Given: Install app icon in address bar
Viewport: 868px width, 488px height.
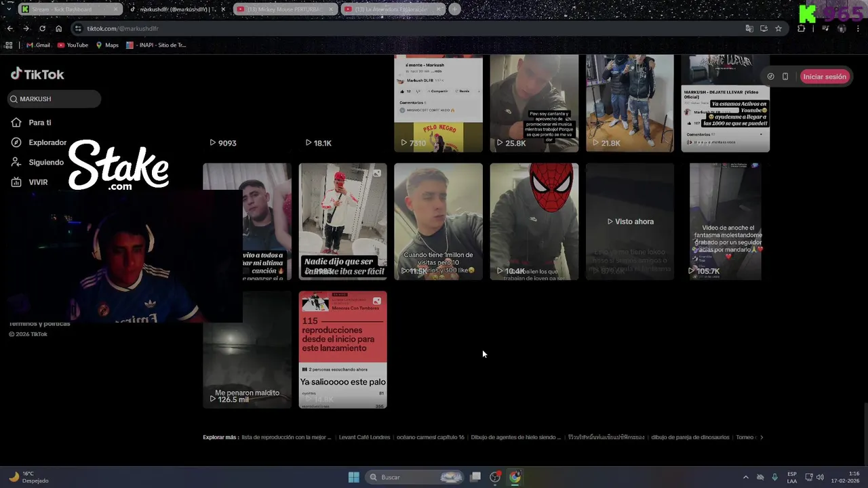Looking at the screenshot, I should pyautogui.click(x=764, y=28).
